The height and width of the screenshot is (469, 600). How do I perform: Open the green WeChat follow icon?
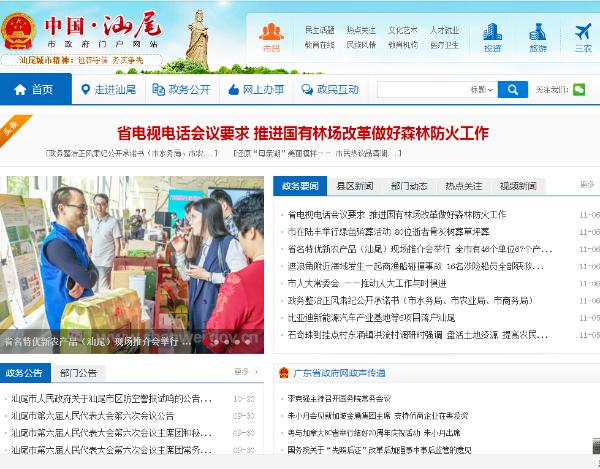pyautogui.click(x=579, y=90)
